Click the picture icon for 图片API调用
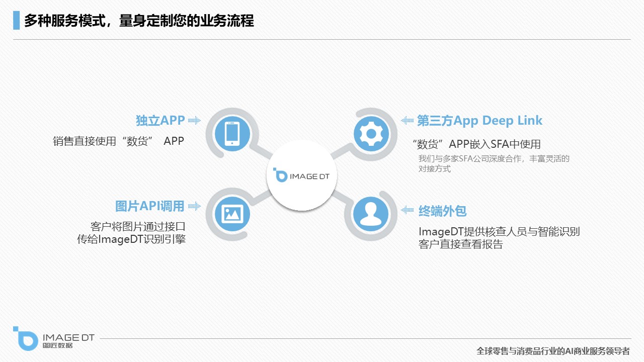 tap(232, 214)
